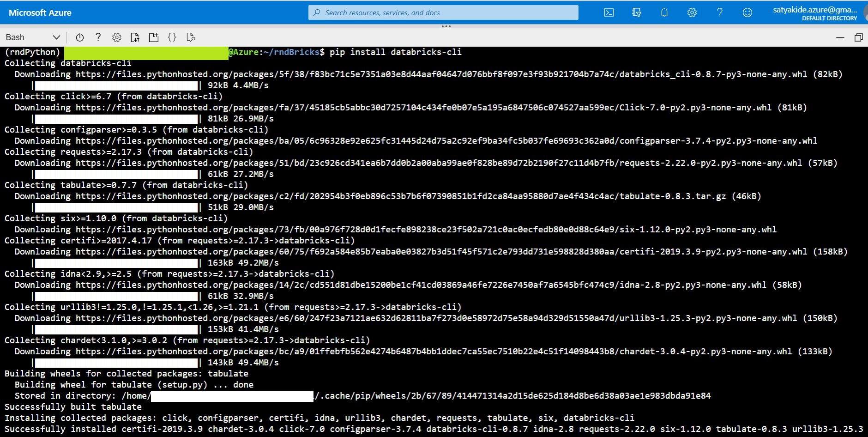The width and height of the screenshot is (868, 437).
Task: Open Azure portal settings gear in blue header
Action: (692, 12)
